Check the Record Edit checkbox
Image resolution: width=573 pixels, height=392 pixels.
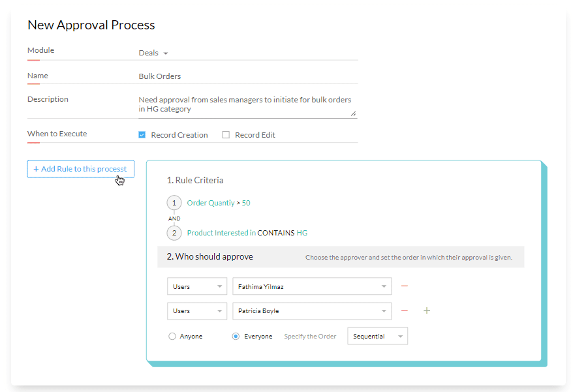(226, 135)
